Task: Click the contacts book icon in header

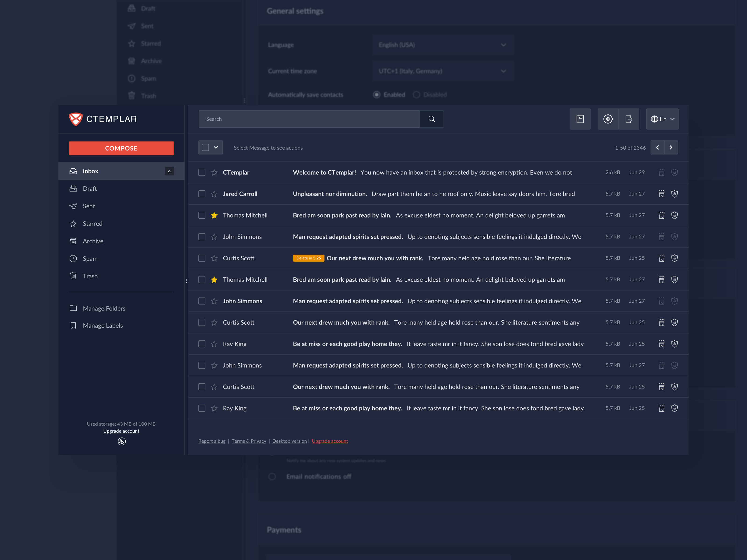Action: [580, 119]
